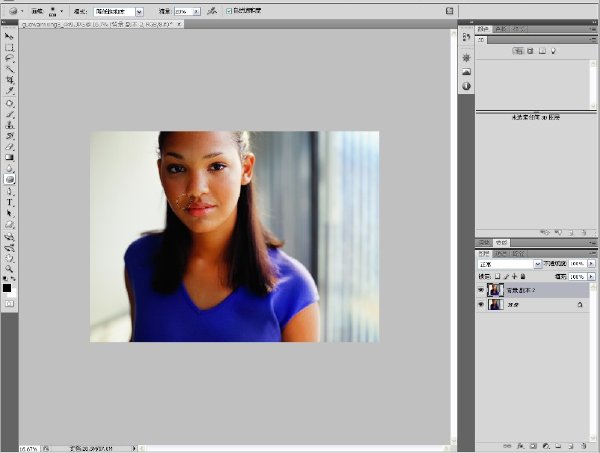
Task: Toggle the checkbox in the options bar
Action: click(229, 11)
